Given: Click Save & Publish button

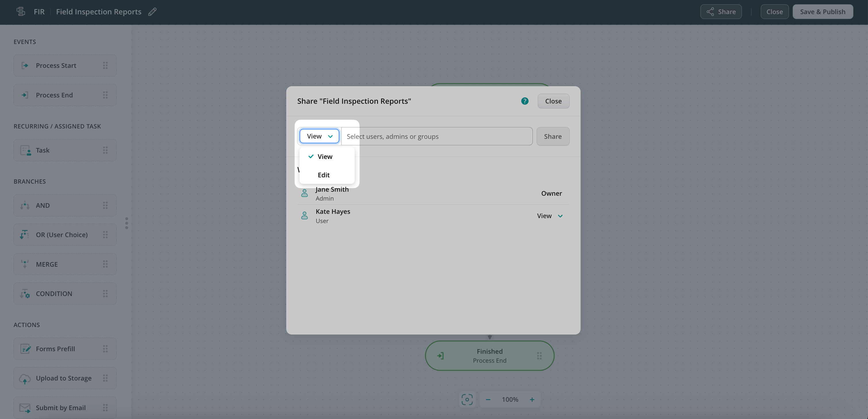Looking at the screenshot, I should pos(823,12).
